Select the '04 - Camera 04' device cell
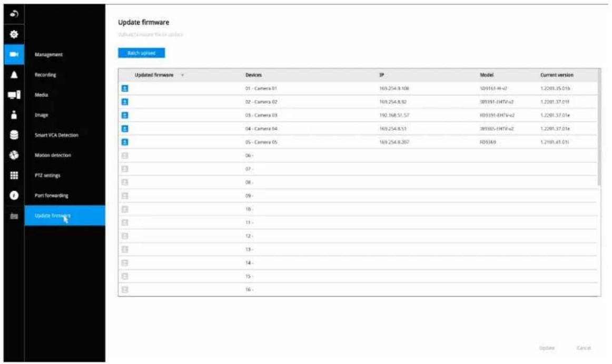Viewport: 612px width, 364px height. 261,128
